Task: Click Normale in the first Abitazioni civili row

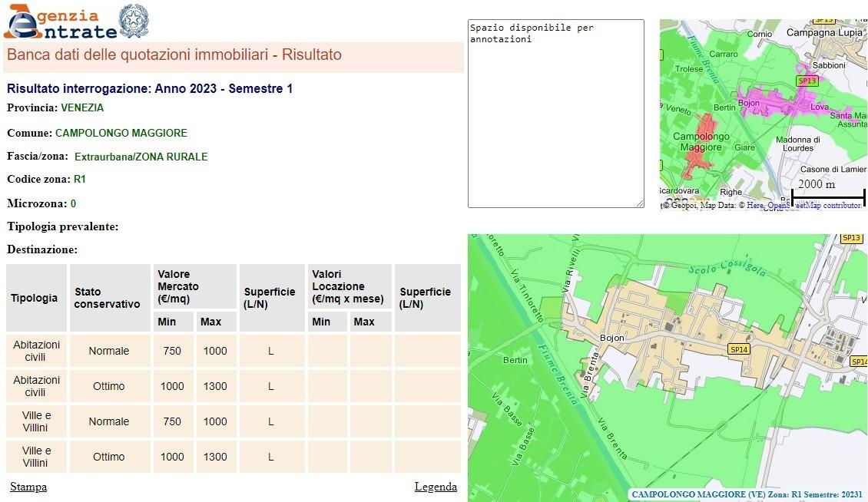Action: pyautogui.click(x=109, y=351)
